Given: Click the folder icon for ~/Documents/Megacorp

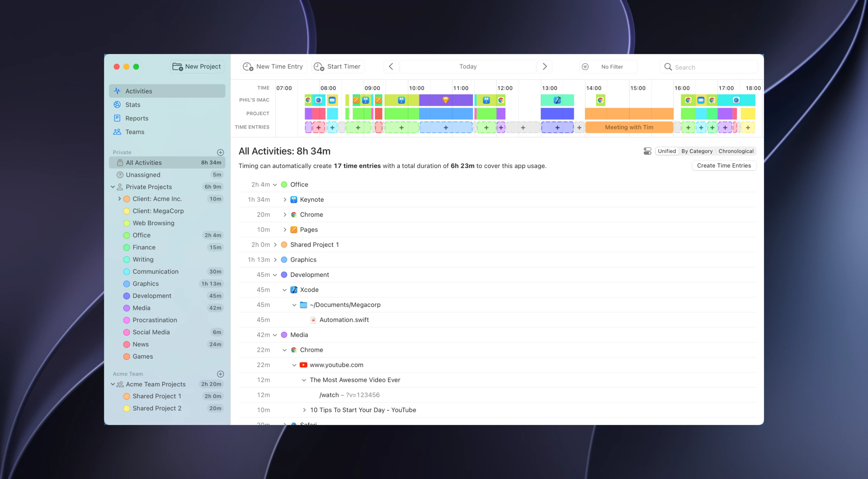Looking at the screenshot, I should point(303,305).
